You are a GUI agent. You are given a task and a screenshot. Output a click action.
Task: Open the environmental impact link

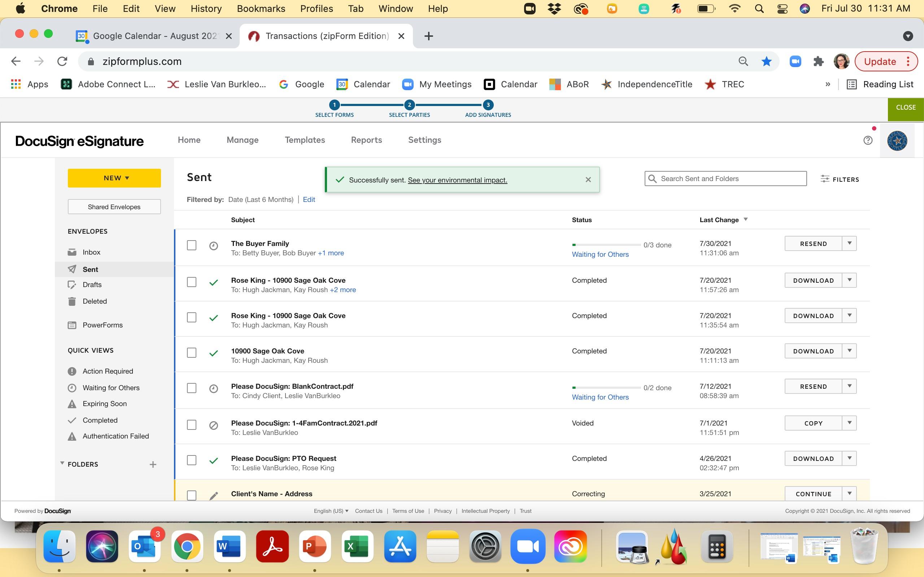457,180
